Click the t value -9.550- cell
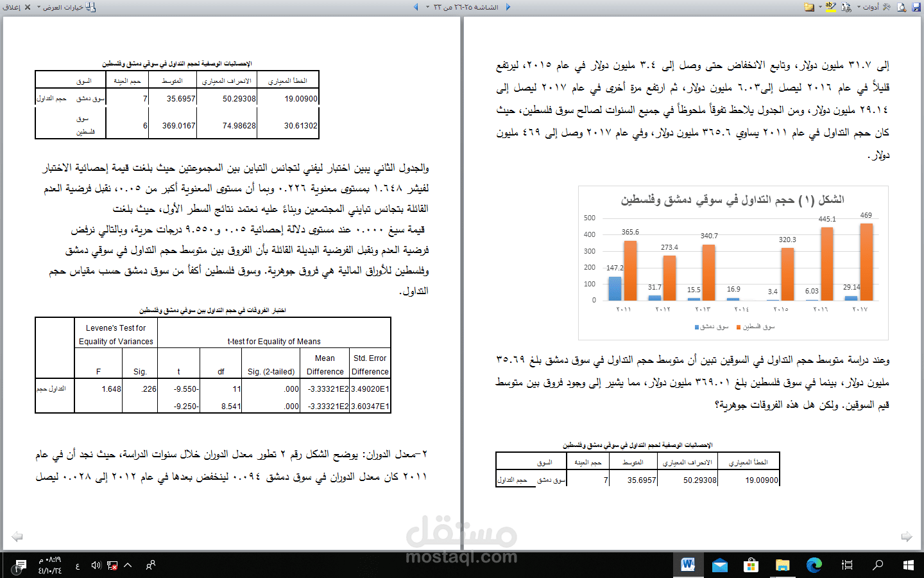 pos(186,389)
